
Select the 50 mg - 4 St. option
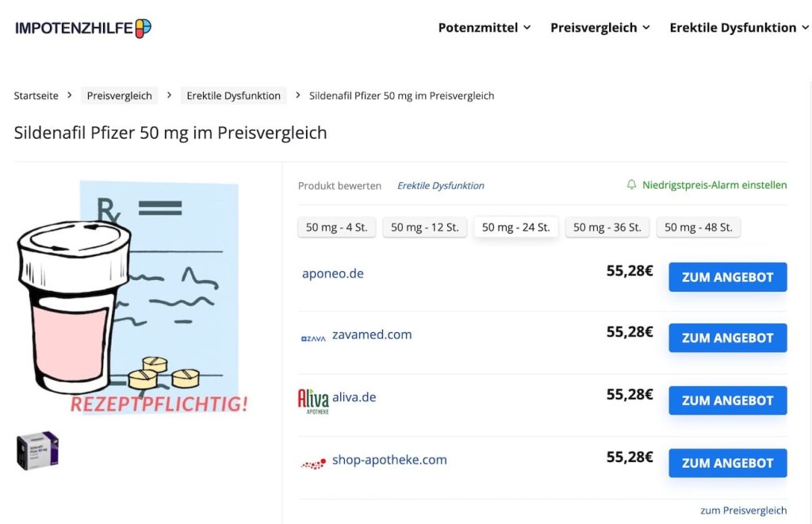click(x=336, y=227)
